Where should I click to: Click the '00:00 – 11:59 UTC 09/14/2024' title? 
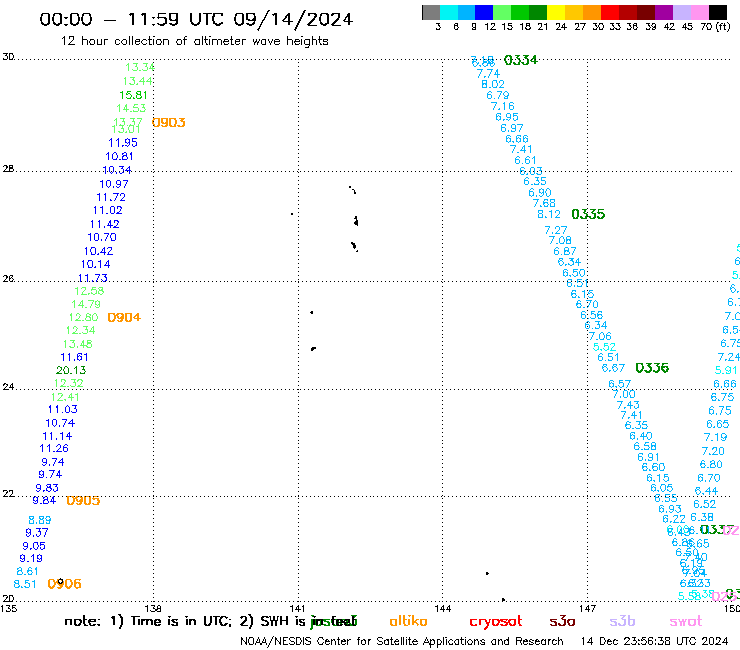point(196,20)
